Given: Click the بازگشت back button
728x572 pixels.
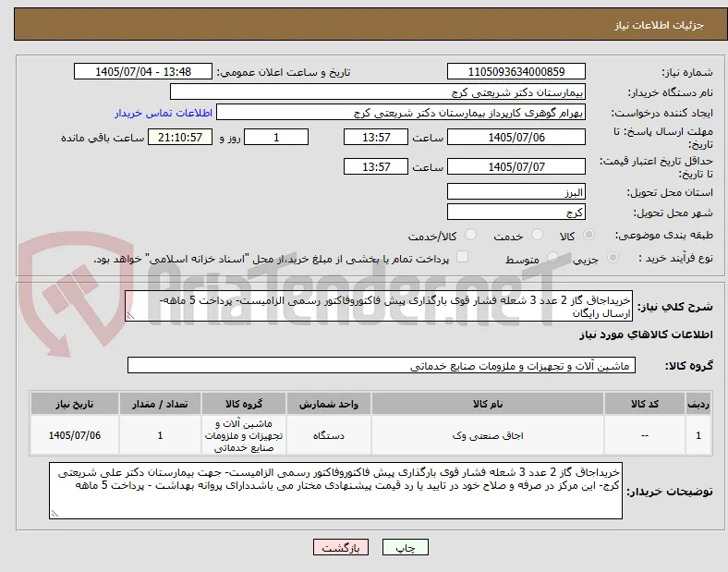Looking at the screenshot, I should tap(341, 548).
